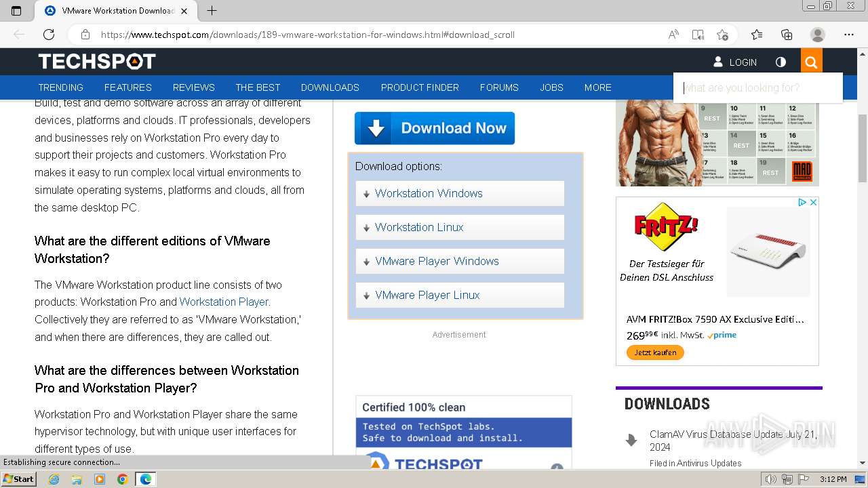
Task: Choose VMware Player Windows download option
Action: click(460, 261)
